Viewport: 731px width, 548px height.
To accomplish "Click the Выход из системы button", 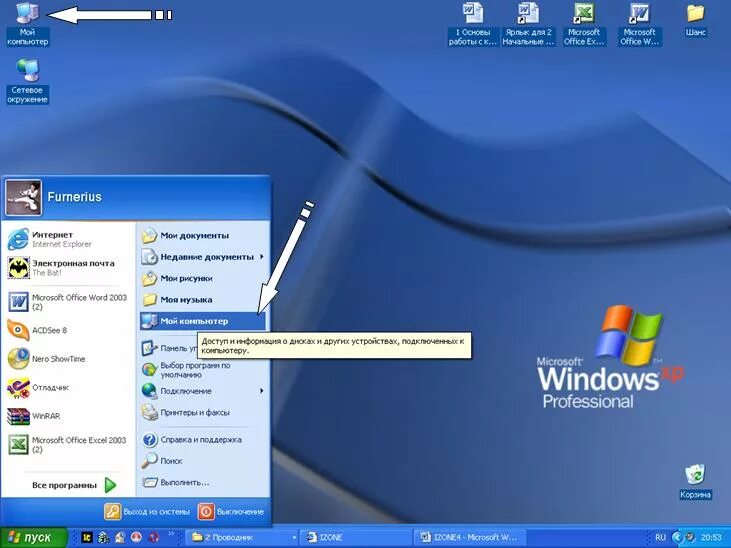I will (x=147, y=512).
